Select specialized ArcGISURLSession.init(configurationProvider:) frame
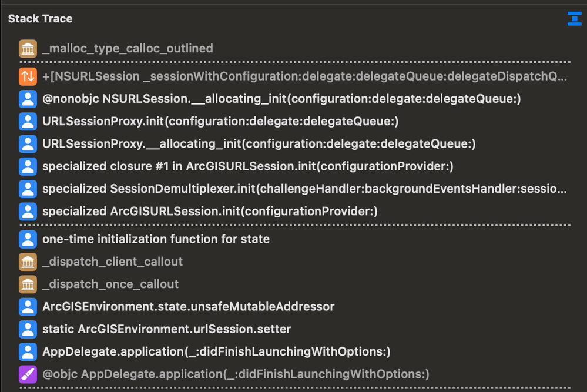 (x=210, y=211)
